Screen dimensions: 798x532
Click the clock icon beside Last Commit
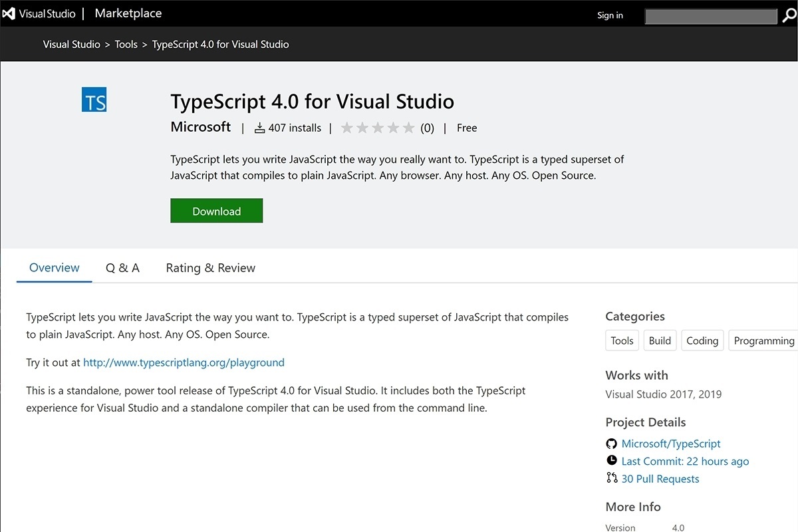pyautogui.click(x=612, y=460)
